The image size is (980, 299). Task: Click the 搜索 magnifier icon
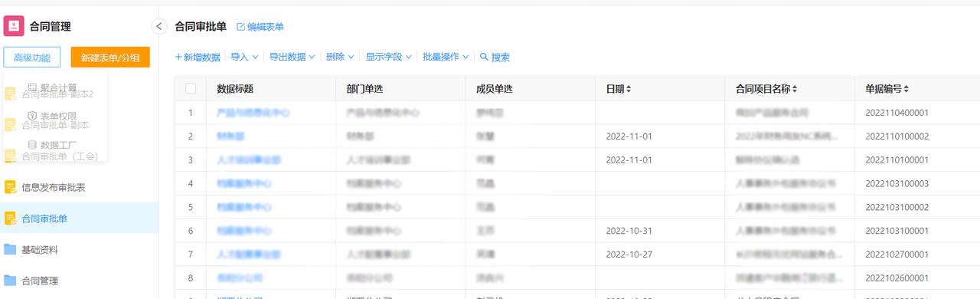click(x=484, y=57)
